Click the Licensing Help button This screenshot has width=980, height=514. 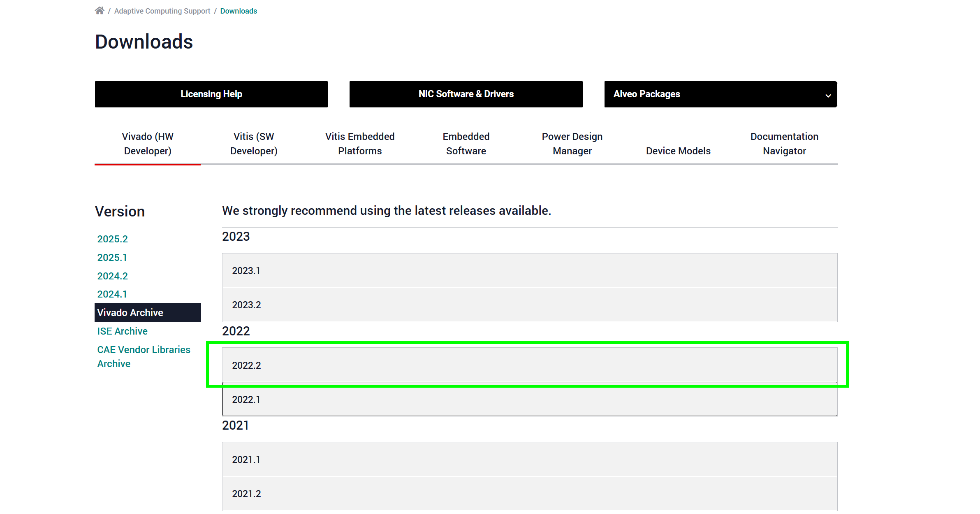(x=211, y=94)
